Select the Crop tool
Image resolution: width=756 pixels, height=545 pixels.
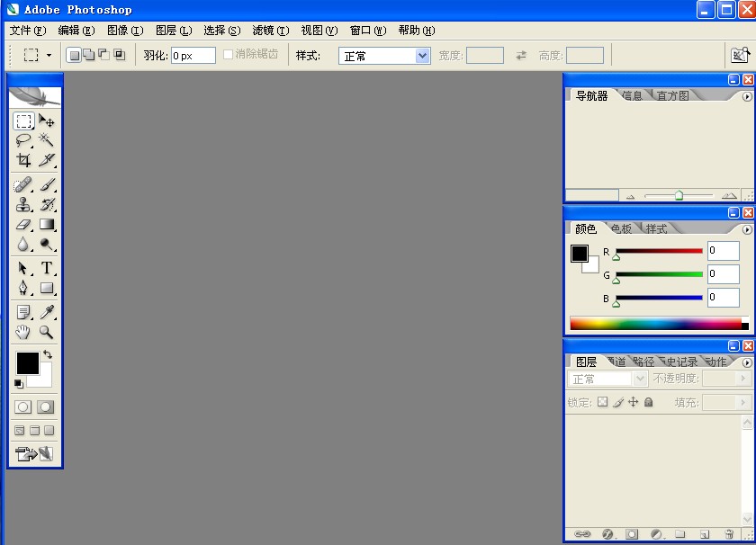point(23,159)
